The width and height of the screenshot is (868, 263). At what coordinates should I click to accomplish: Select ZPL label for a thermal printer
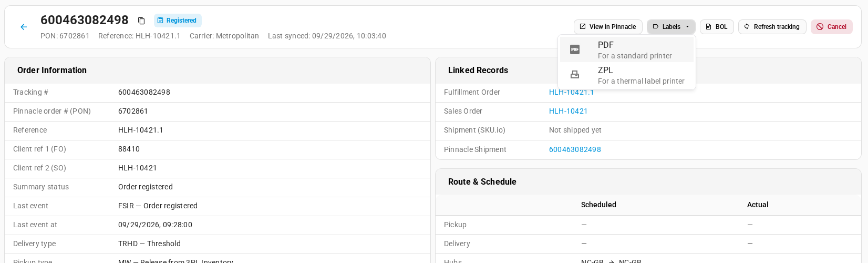coord(627,75)
